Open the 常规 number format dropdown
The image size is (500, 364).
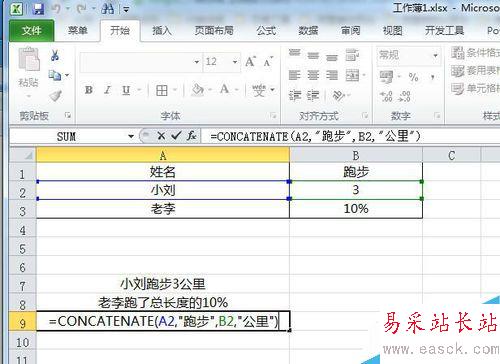click(435, 55)
